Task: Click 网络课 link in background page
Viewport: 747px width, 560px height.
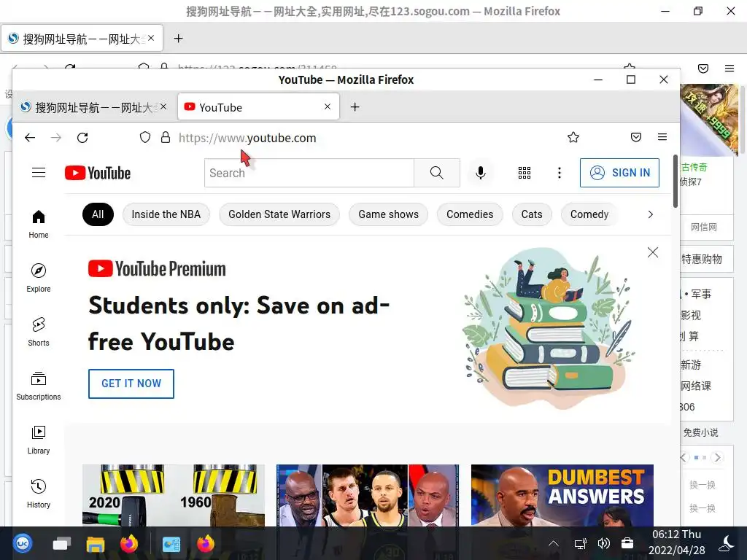Action: tap(696, 386)
